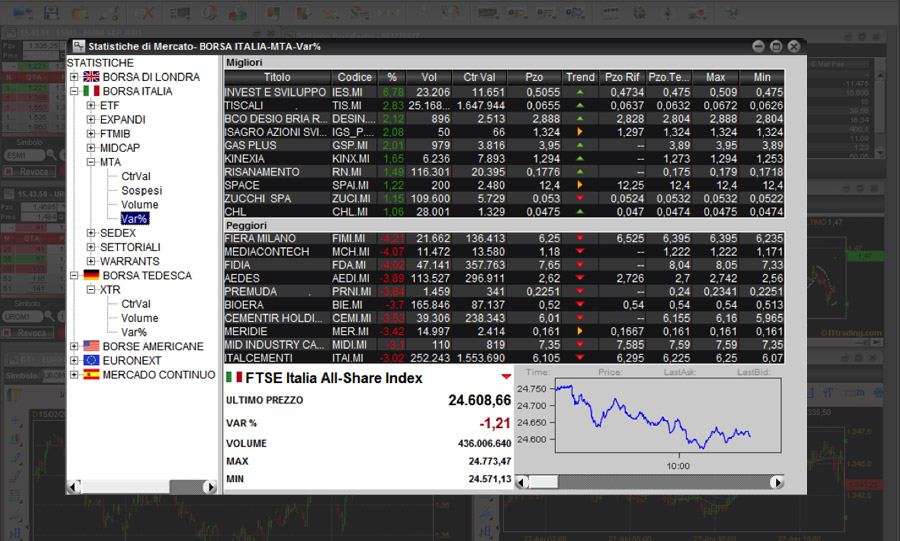This screenshot has width=900, height=541.
Task: Select the GAS PLUS row
Action: [x=503, y=145]
